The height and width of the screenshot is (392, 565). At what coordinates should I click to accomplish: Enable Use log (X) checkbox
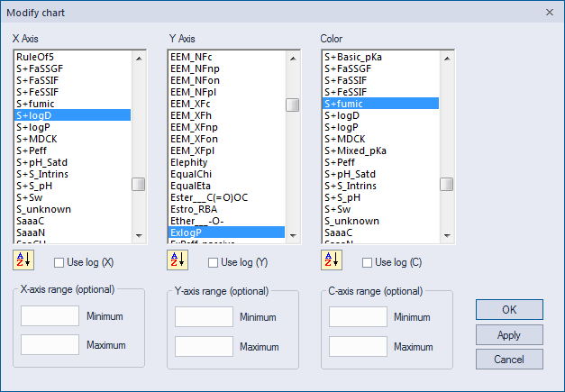59,262
